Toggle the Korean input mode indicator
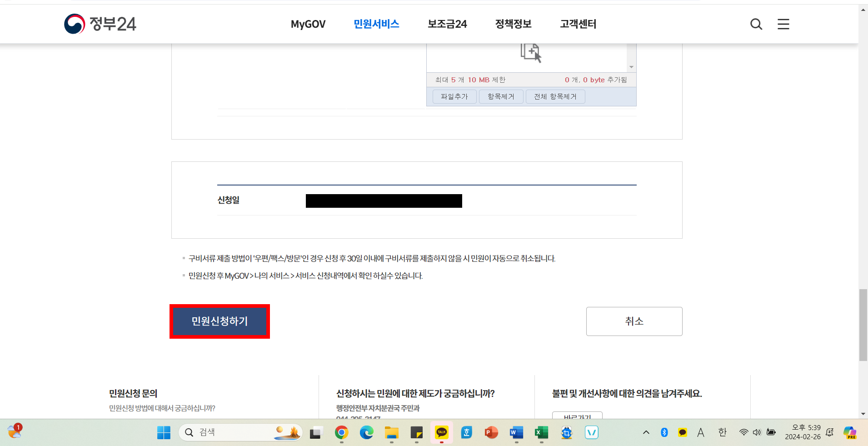Screen dimensions: 868x446 click(x=722, y=432)
